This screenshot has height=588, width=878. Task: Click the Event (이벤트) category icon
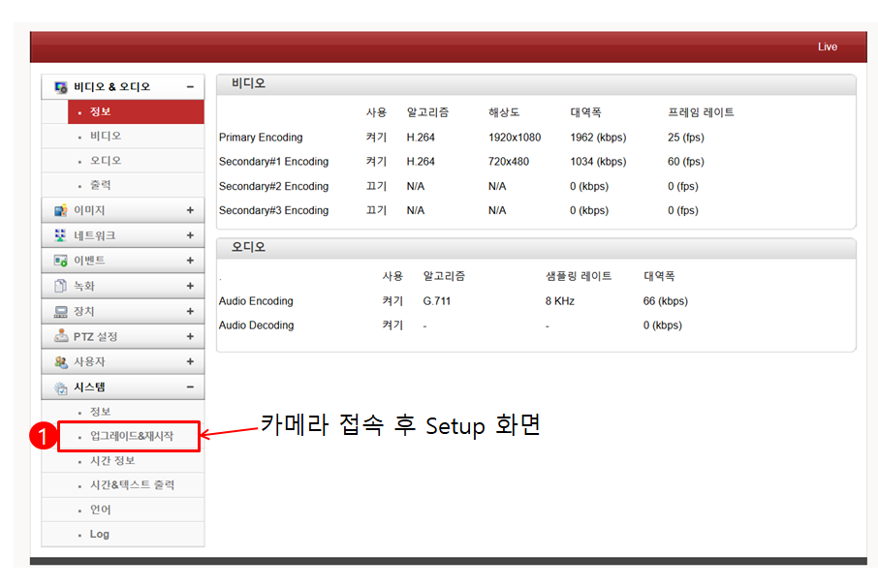(x=60, y=261)
